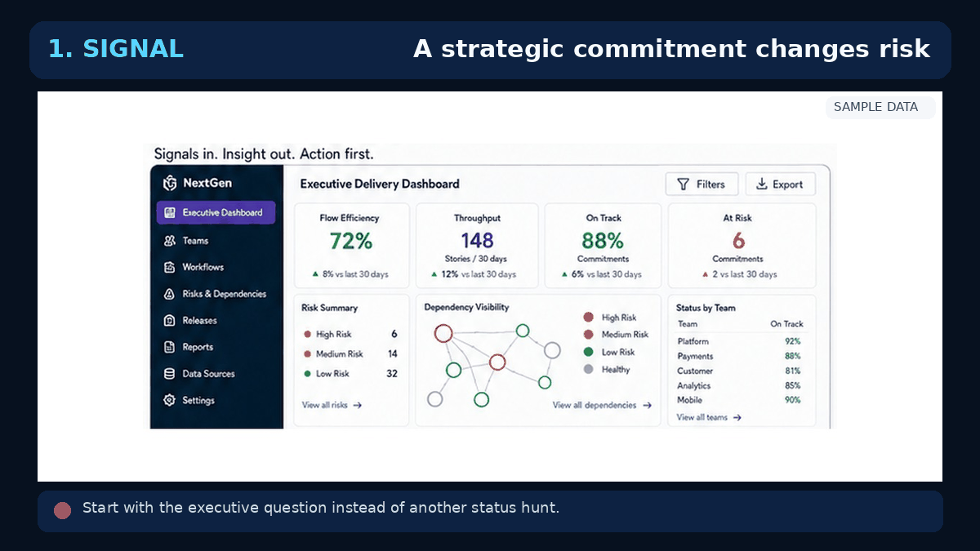Click the Analytics team row
Image resolution: width=980 pixels, height=551 pixels.
pyautogui.click(x=740, y=385)
